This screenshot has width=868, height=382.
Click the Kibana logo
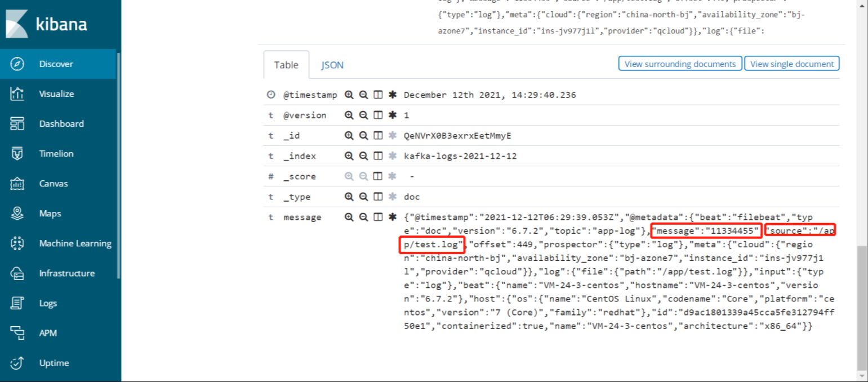pyautogui.click(x=47, y=24)
